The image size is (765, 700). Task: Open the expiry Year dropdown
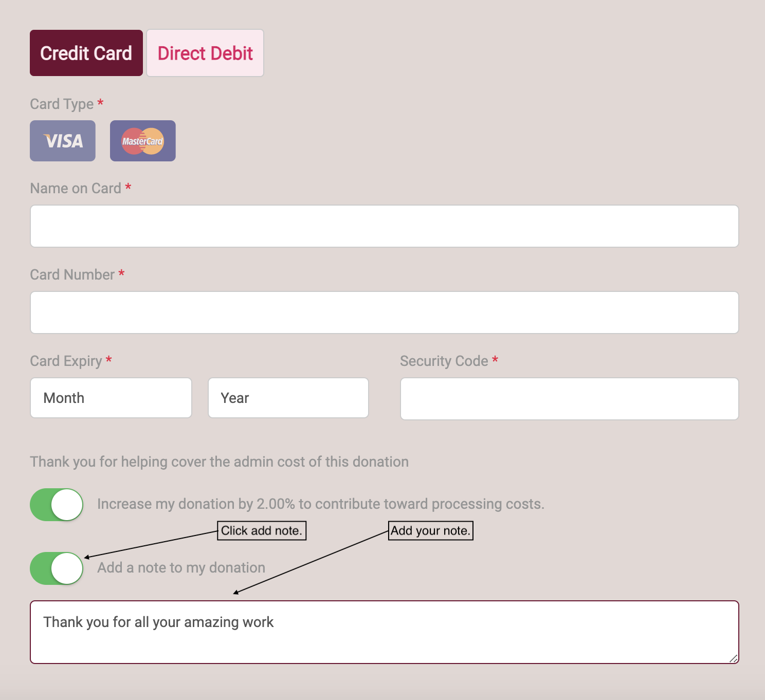(288, 398)
